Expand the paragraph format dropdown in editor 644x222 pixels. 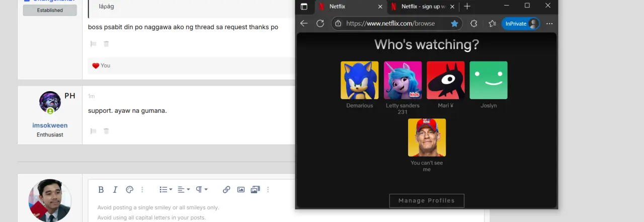pyautogui.click(x=202, y=190)
